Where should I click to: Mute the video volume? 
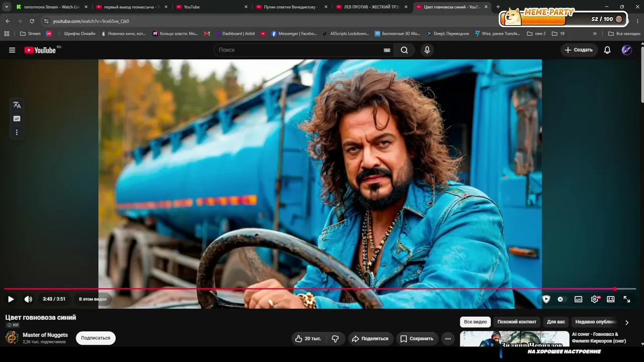(28, 299)
